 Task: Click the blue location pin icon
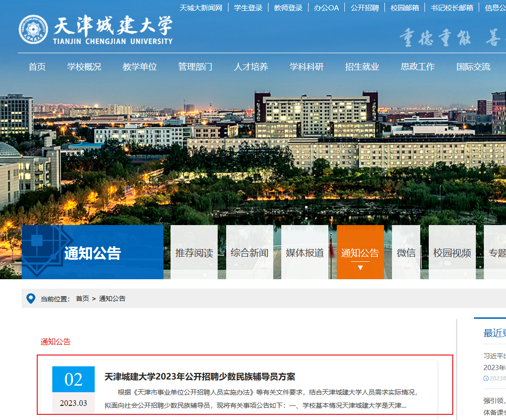click(x=31, y=299)
